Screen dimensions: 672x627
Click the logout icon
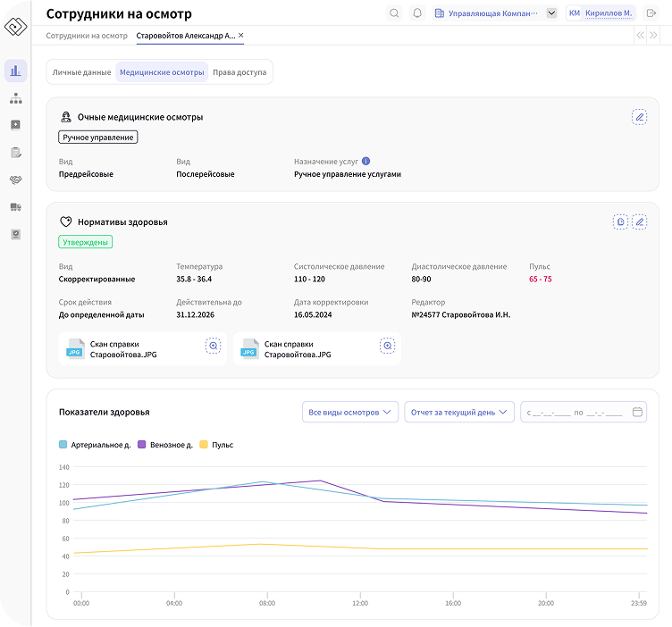pos(651,13)
